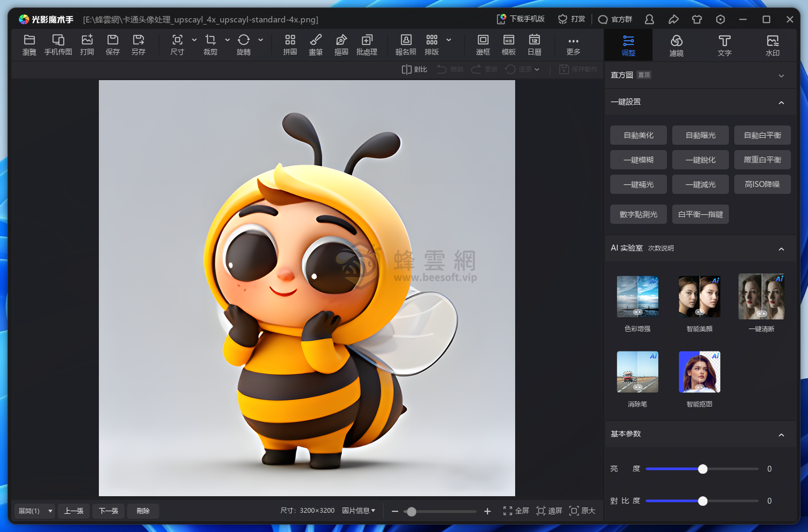
Task: Click the 下一張 next image button
Action: [108, 511]
